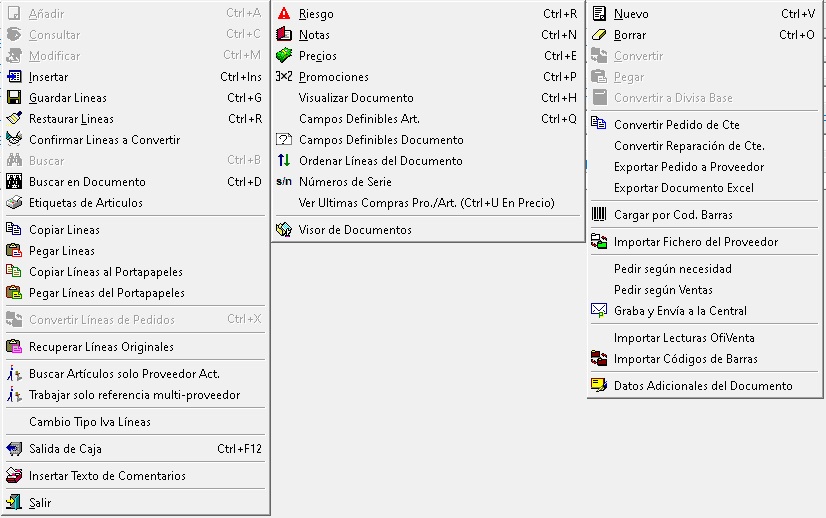This screenshot has width=826, height=518.
Task: Click the envelope icon for Graba y Envía a la Central
Action: [599, 310]
